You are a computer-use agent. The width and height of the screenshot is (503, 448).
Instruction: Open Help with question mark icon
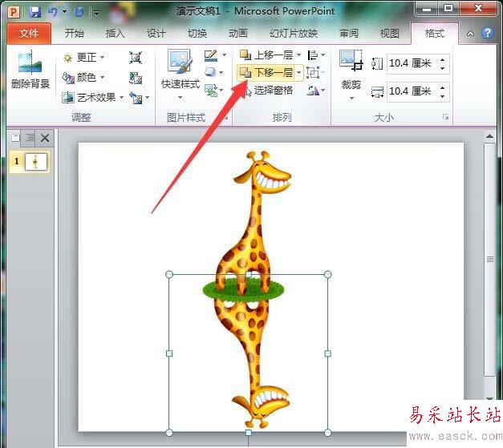pyautogui.click(x=488, y=33)
